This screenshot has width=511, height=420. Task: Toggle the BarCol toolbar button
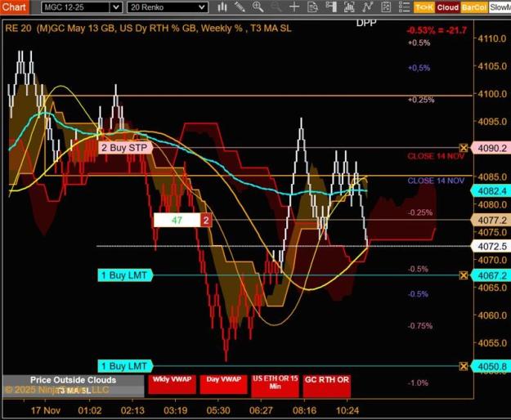[x=474, y=7]
